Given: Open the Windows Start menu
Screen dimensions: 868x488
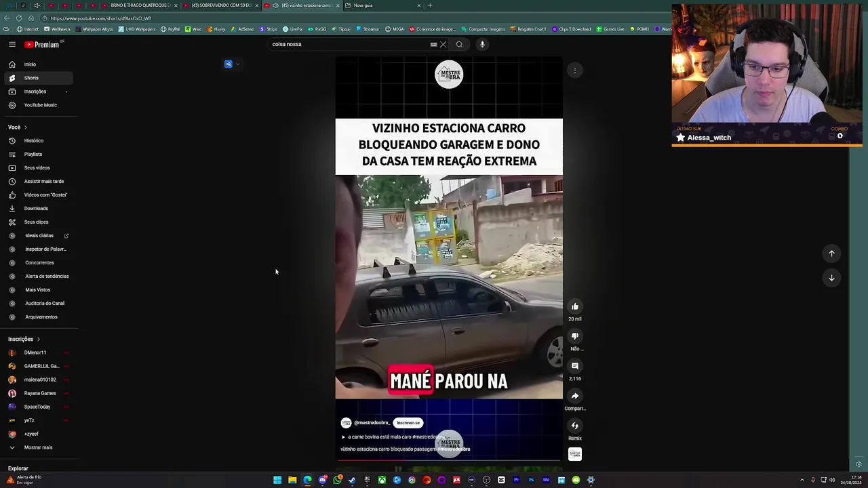Looking at the screenshot, I should tap(277, 481).
